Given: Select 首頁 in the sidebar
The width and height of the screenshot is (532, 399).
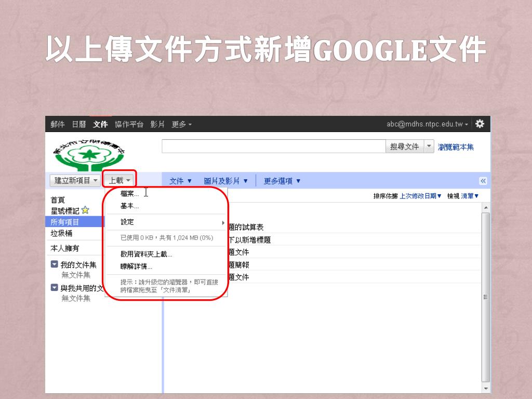Looking at the screenshot, I should 58,200.
